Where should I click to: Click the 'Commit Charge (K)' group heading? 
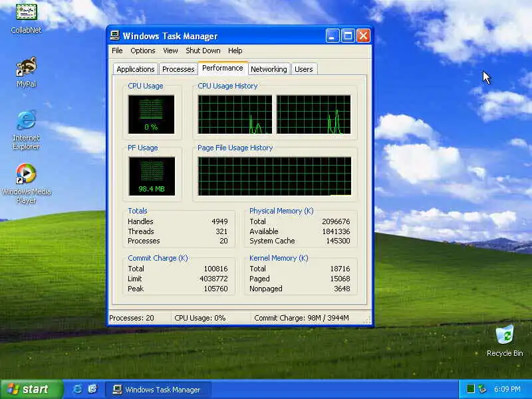click(158, 258)
